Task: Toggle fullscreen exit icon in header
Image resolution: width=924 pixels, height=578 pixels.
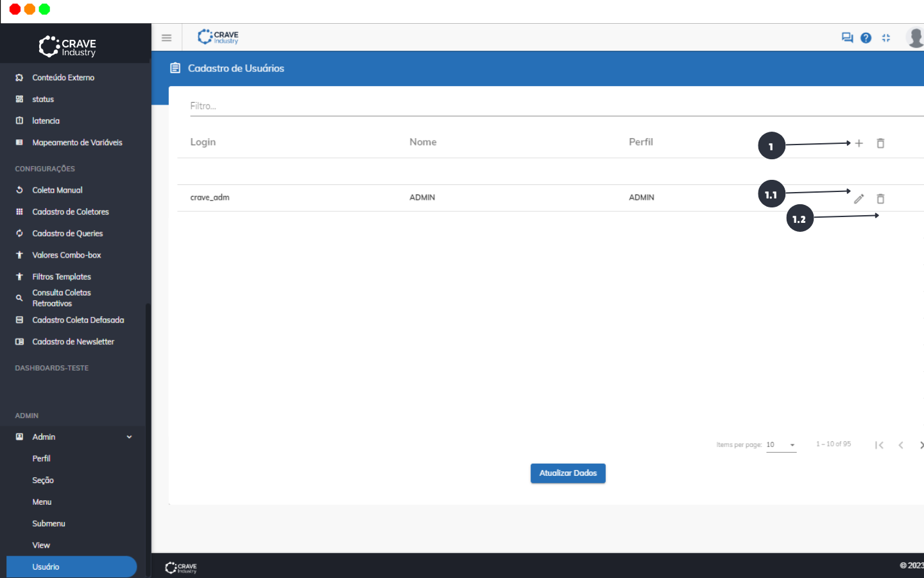Action: (x=886, y=38)
